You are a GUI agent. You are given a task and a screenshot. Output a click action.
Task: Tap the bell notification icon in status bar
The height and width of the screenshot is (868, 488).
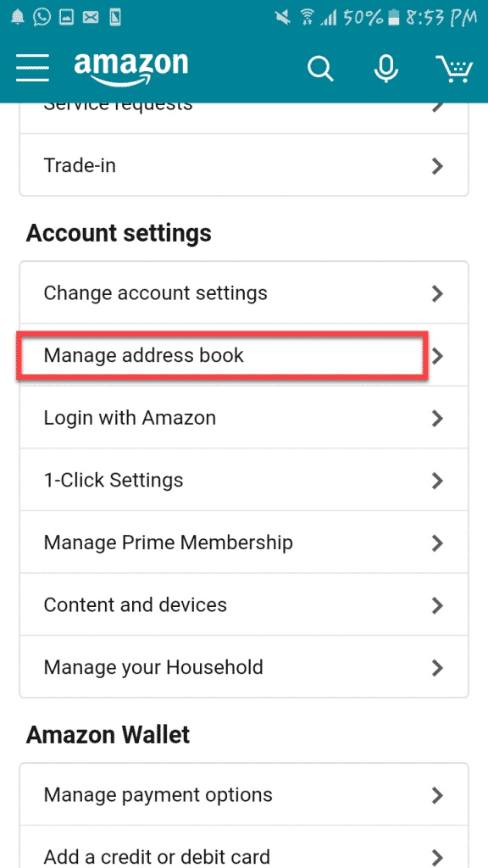(18, 17)
